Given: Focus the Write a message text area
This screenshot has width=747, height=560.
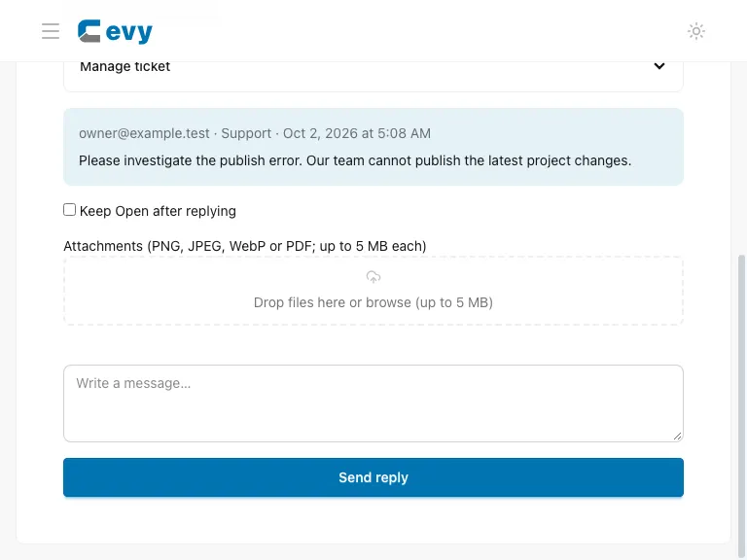Looking at the screenshot, I should [x=373, y=403].
